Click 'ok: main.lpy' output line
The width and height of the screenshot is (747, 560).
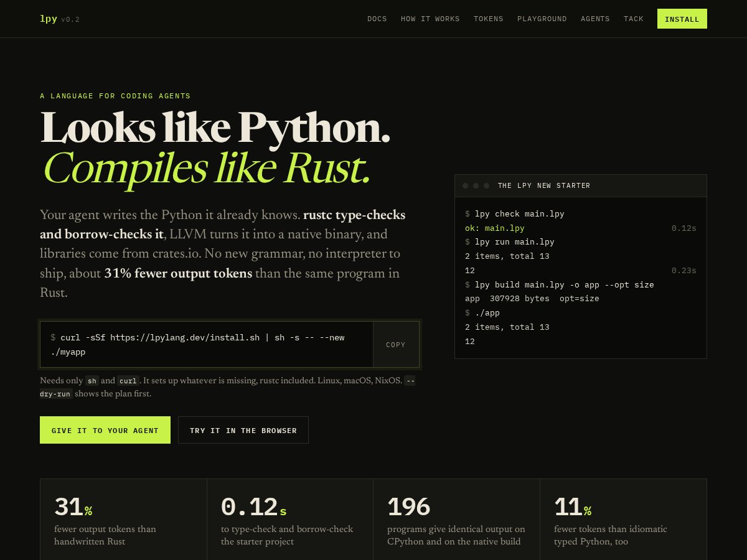coord(495,228)
